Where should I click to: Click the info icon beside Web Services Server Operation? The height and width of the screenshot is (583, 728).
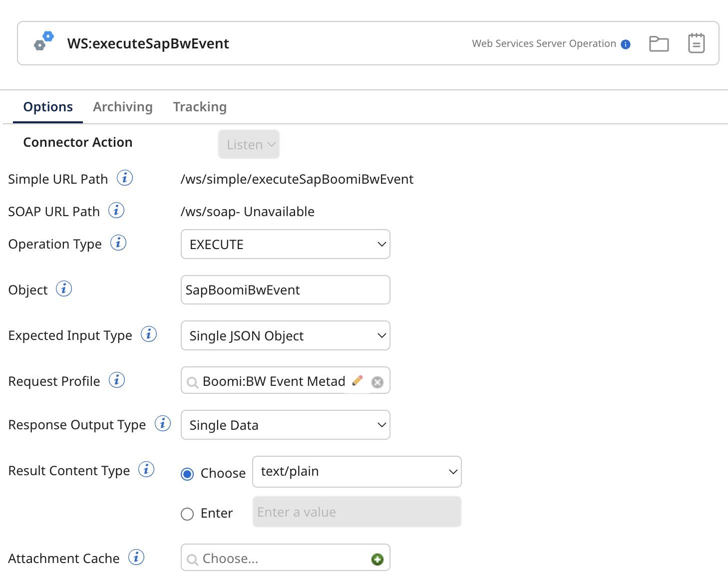(x=626, y=44)
